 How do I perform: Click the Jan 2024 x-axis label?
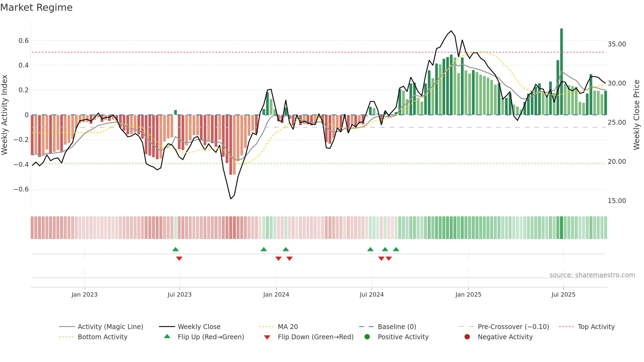coord(276,294)
